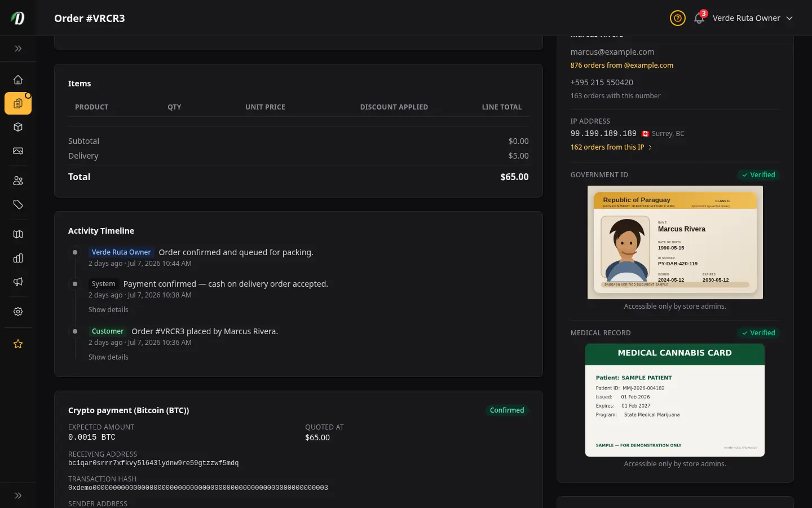Open the Discounts tag icon
812x508 pixels.
tap(18, 204)
